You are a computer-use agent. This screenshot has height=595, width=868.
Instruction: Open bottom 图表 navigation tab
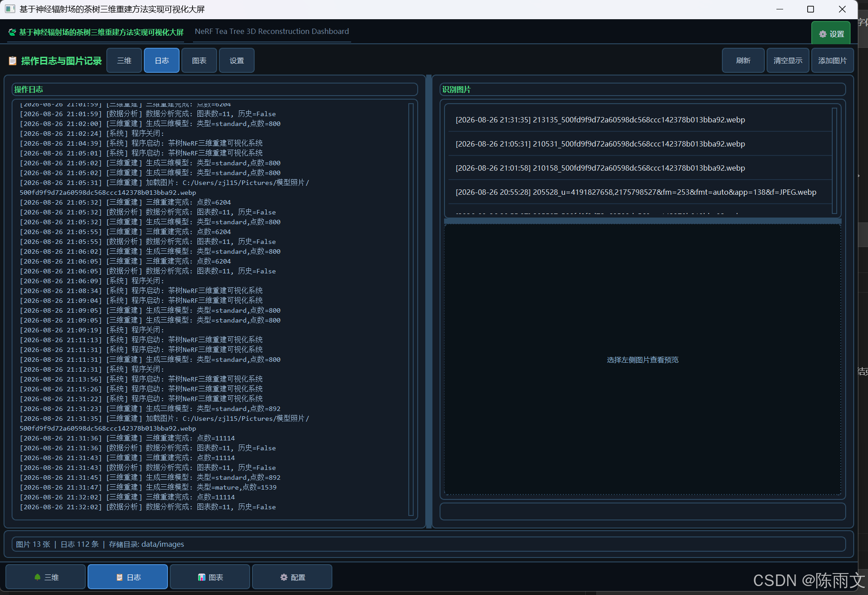210,577
